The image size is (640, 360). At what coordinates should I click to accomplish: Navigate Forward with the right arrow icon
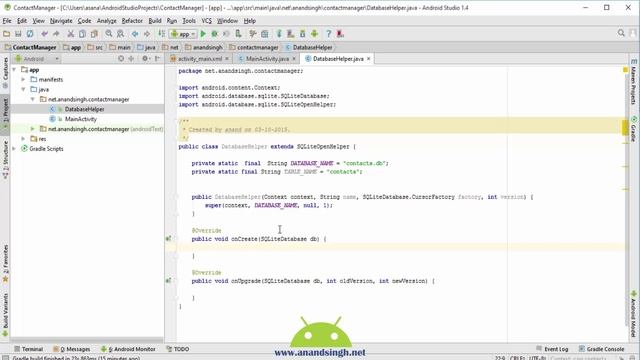click(147, 34)
